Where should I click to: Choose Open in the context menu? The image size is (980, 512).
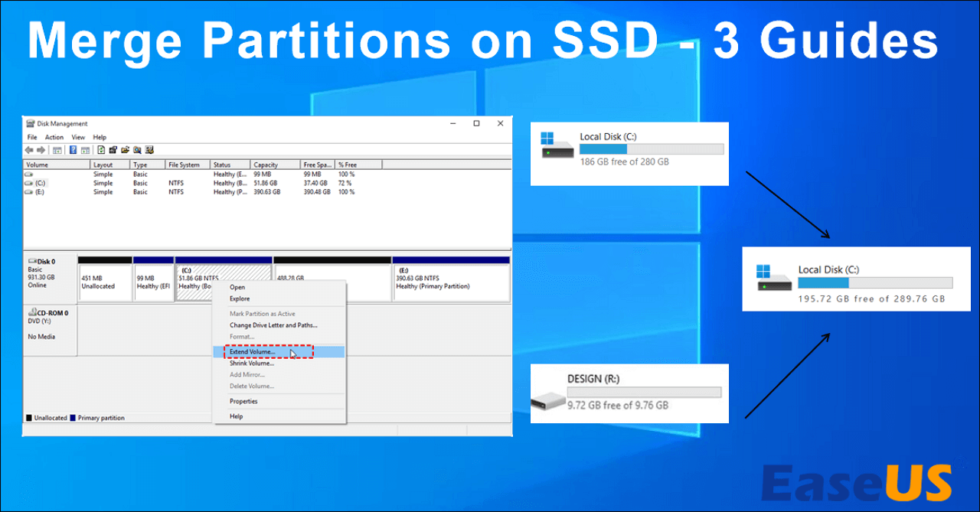point(237,287)
